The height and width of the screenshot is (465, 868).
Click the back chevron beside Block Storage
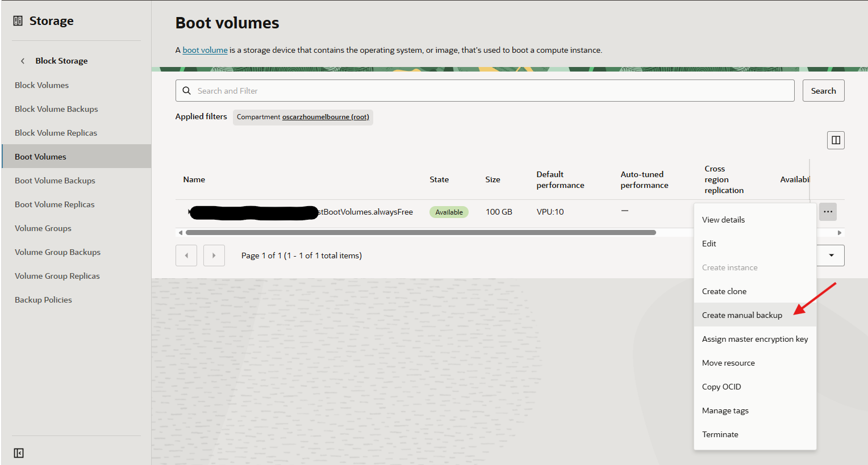[23, 61]
